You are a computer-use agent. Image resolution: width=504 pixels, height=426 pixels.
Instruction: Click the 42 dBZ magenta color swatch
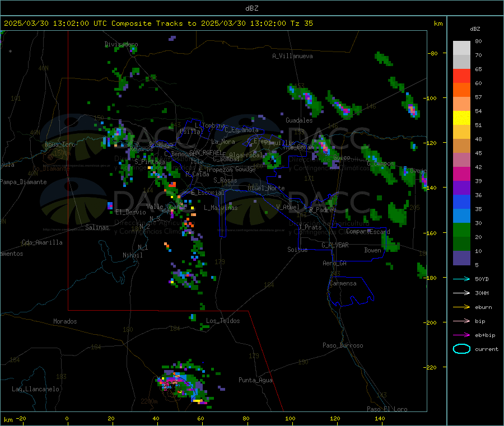click(x=461, y=174)
